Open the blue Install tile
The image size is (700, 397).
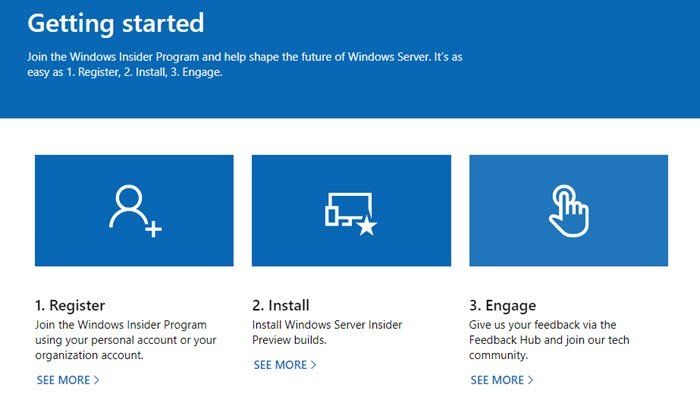point(351,210)
